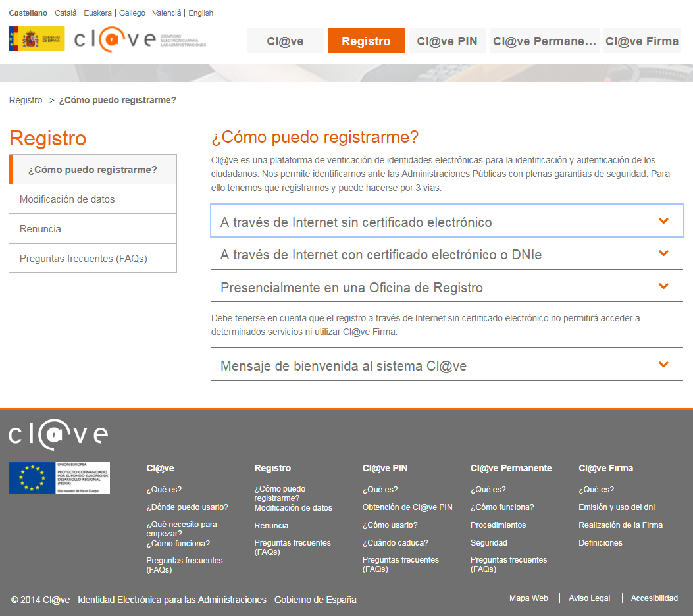The width and height of the screenshot is (693, 616).
Task: Click the orange '¿Cómo puedo registrarme?' page heading
Action: coord(315,137)
